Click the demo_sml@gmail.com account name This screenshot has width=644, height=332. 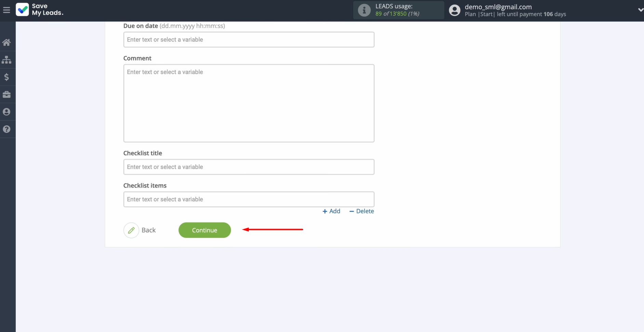pyautogui.click(x=498, y=7)
